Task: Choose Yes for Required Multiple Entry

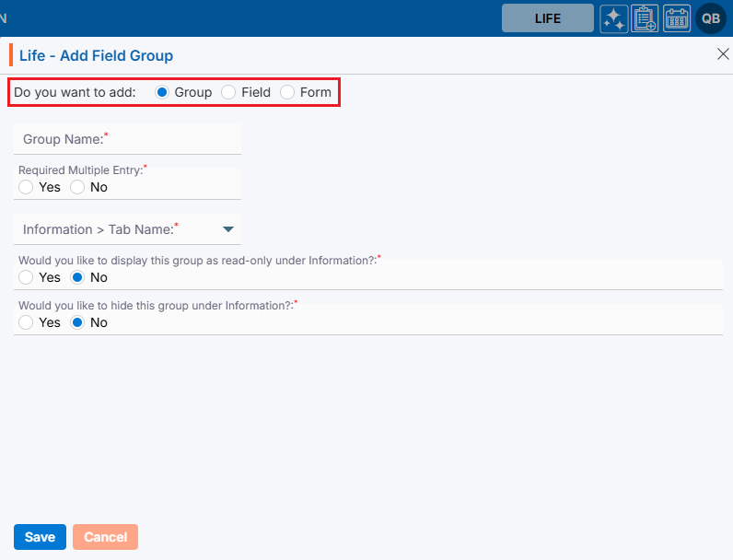Action: point(26,187)
